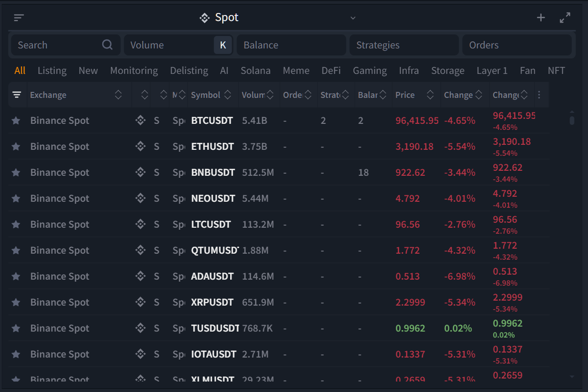The image size is (588, 392).
Task: Click the Binance logo icon in BNBUSDT row
Action: (141, 172)
